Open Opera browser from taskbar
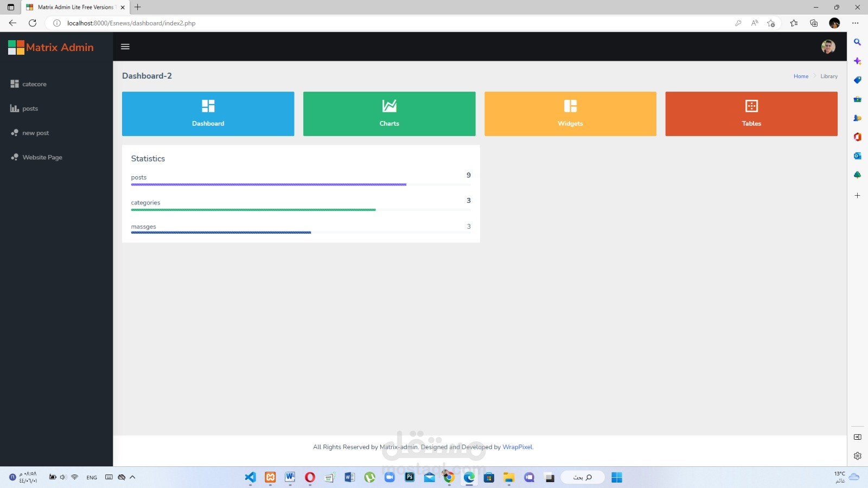868x488 pixels. click(x=310, y=477)
